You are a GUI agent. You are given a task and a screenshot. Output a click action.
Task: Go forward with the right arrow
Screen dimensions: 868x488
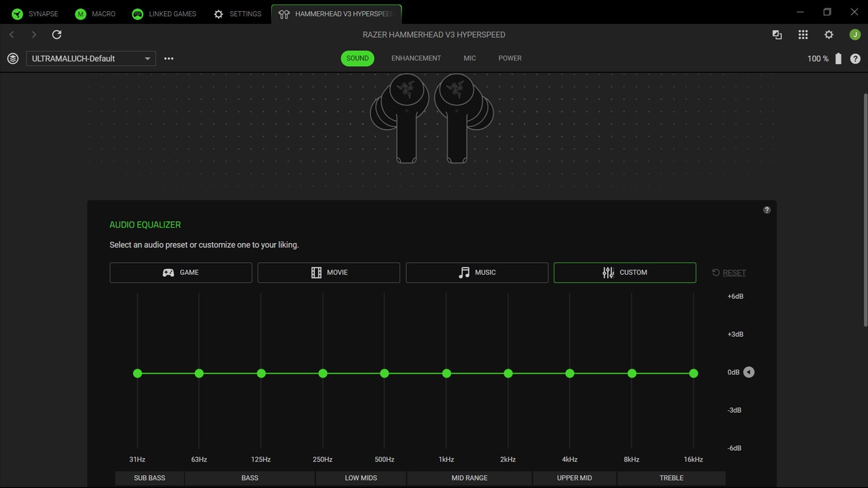coord(34,34)
